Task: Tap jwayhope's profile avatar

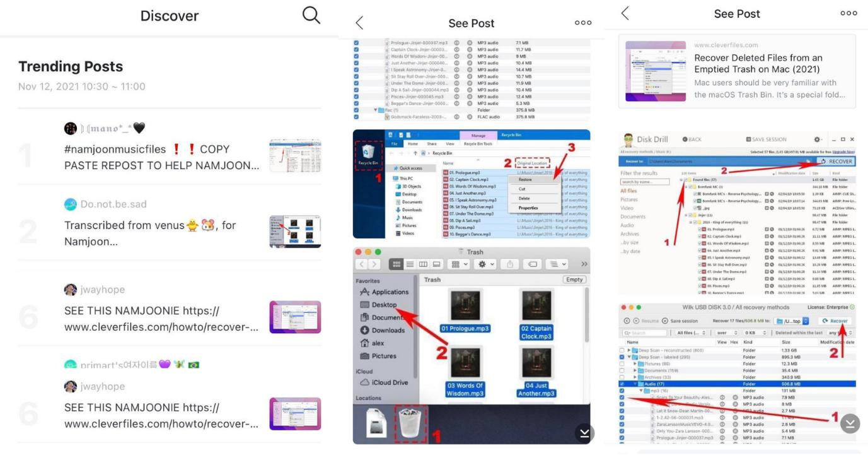Action: point(71,290)
